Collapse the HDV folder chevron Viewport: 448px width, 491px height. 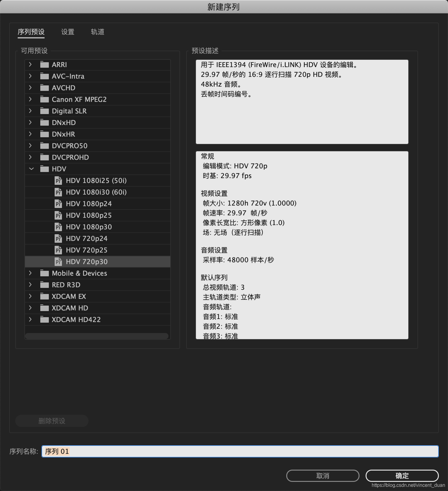[x=31, y=169]
